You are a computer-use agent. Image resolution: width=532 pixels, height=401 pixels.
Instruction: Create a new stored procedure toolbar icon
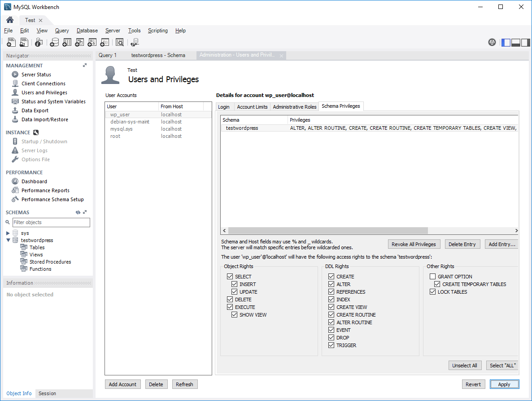pos(92,42)
